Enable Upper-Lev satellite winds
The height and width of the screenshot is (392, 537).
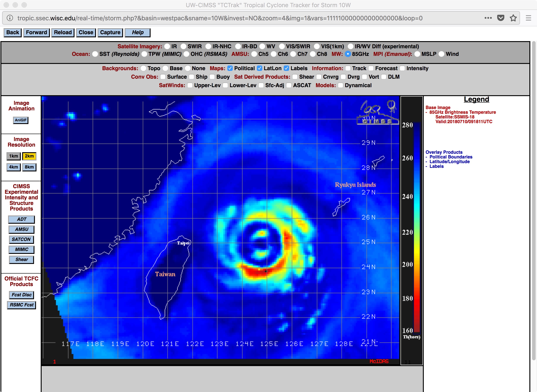(x=190, y=85)
